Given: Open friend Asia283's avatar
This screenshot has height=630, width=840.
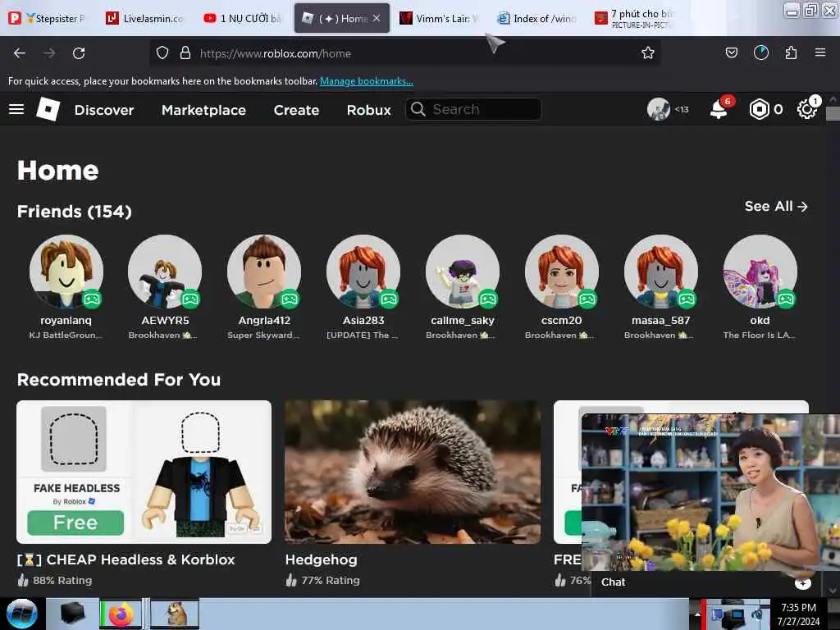Looking at the screenshot, I should click(363, 271).
